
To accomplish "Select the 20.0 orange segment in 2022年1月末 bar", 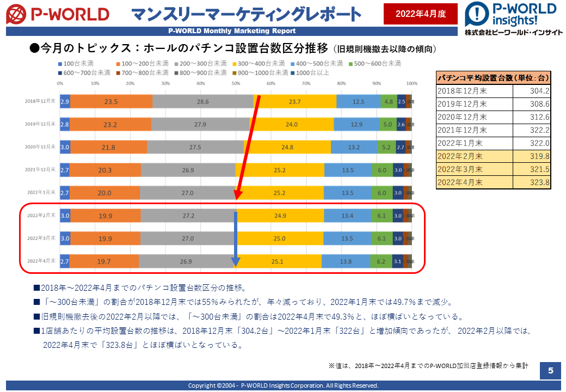I will pos(104,193).
